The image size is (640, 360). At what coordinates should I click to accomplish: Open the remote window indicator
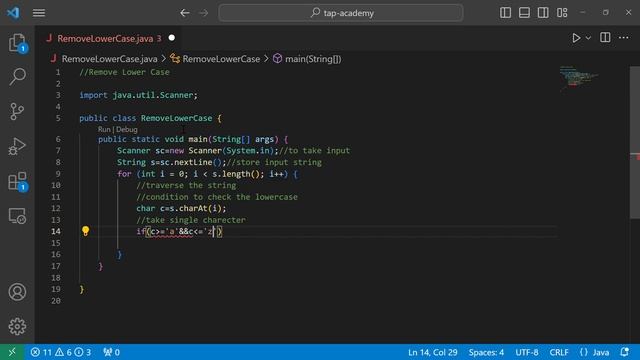12,352
